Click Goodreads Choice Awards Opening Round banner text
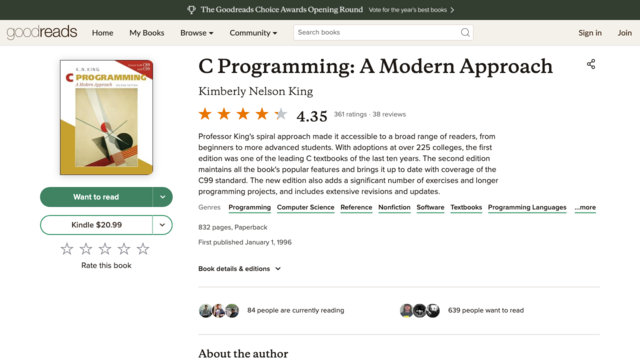Screen dimensions: 640x360 [x=282, y=10]
